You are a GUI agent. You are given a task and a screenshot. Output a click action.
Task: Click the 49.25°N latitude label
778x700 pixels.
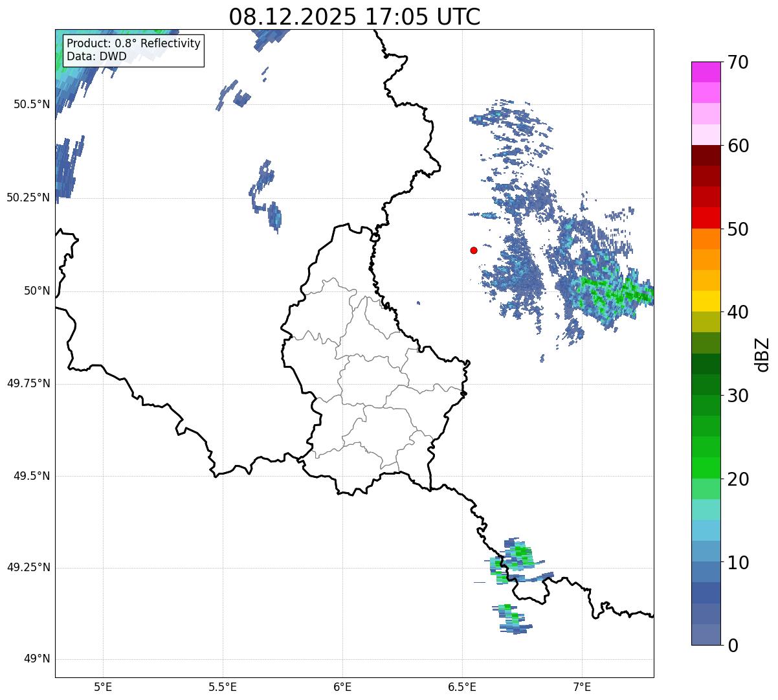pyautogui.click(x=28, y=567)
